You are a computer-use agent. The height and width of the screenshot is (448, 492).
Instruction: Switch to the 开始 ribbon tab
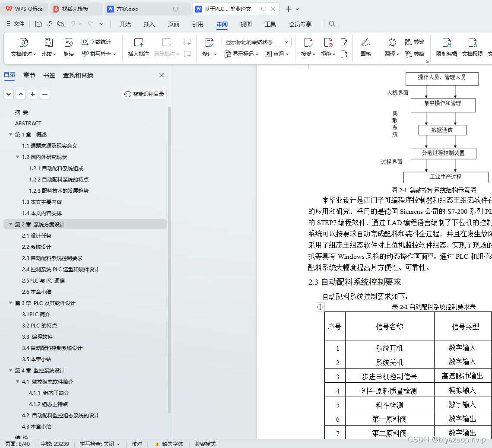[x=125, y=24]
